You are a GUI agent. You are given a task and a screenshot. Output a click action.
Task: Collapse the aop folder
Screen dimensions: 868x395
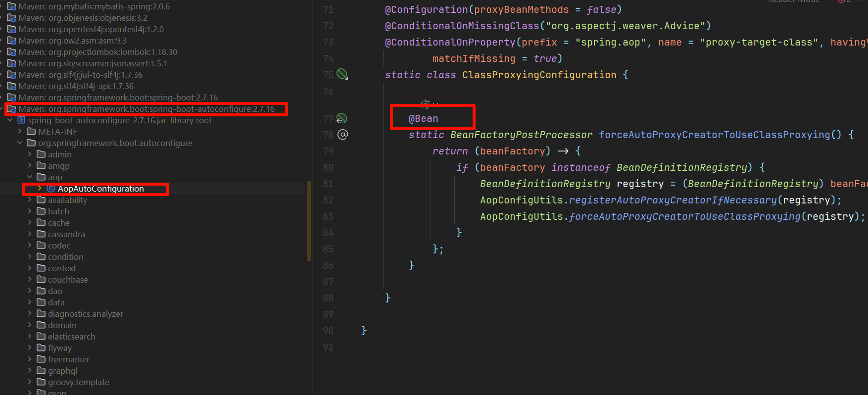30,177
